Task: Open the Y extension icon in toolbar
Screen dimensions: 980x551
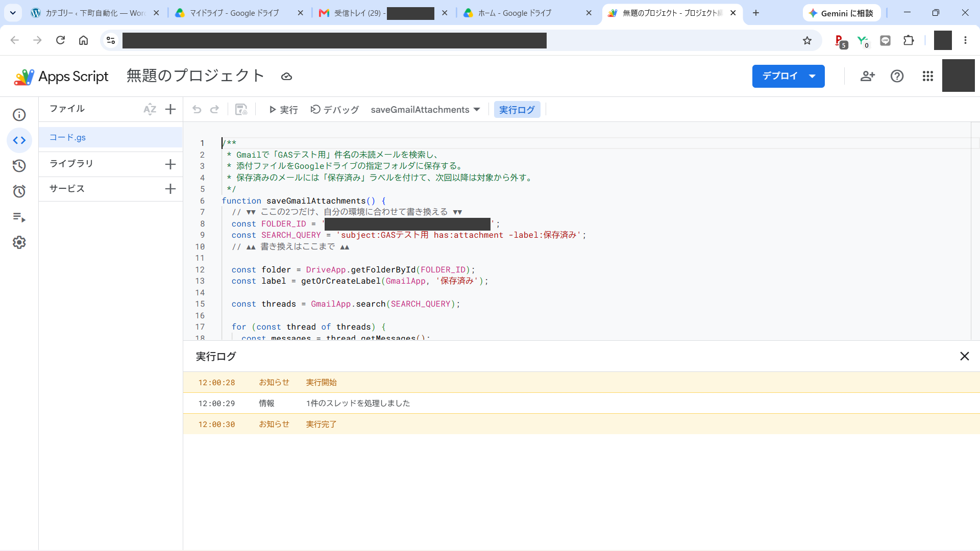Action: click(863, 41)
